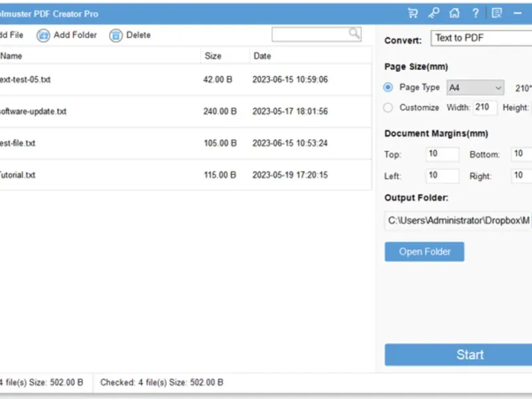Click the Top margin input field
532x399 pixels.
pos(442,154)
